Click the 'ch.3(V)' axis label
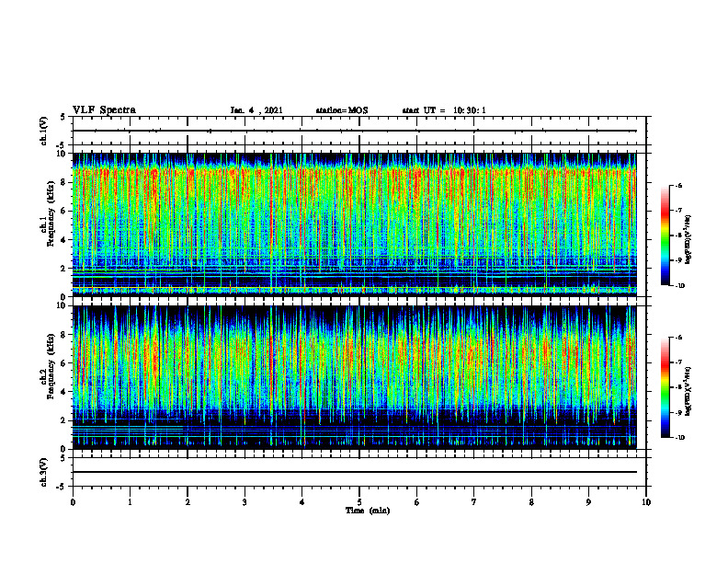 click(43, 472)
